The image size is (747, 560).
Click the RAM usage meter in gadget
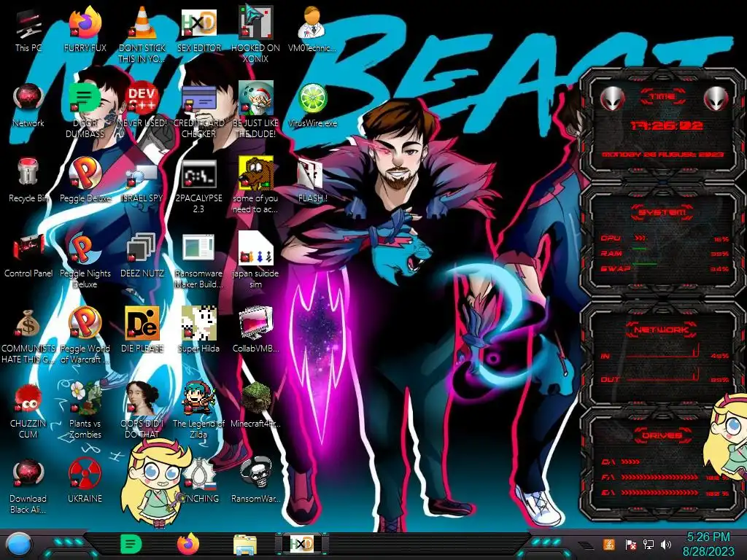point(665,253)
